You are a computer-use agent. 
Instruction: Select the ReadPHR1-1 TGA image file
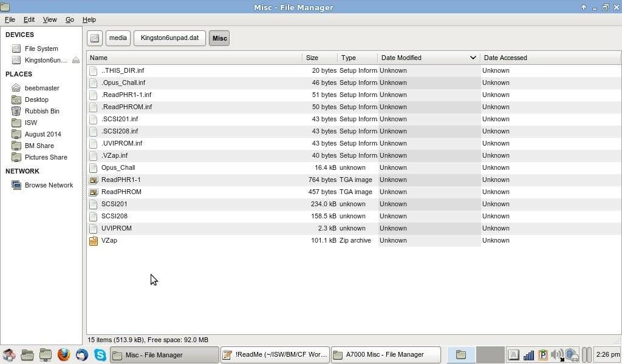120,180
